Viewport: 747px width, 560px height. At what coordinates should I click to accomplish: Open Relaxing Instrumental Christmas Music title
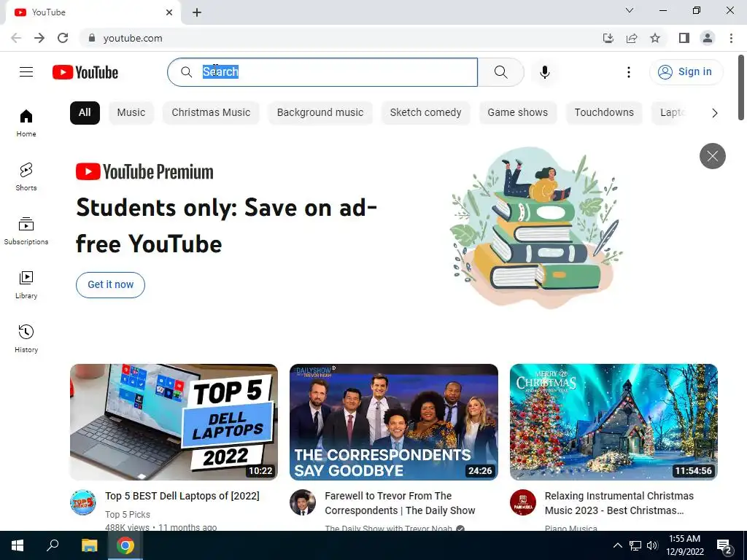(619, 503)
